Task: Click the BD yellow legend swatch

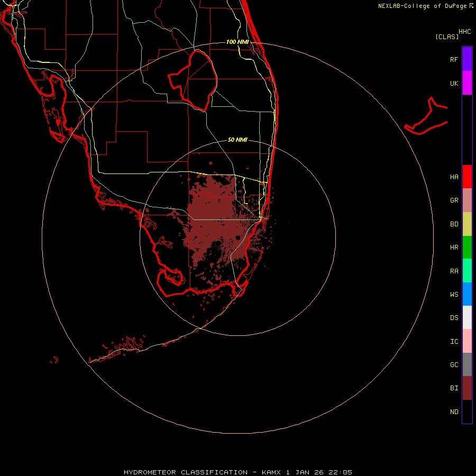Action: coord(467,224)
